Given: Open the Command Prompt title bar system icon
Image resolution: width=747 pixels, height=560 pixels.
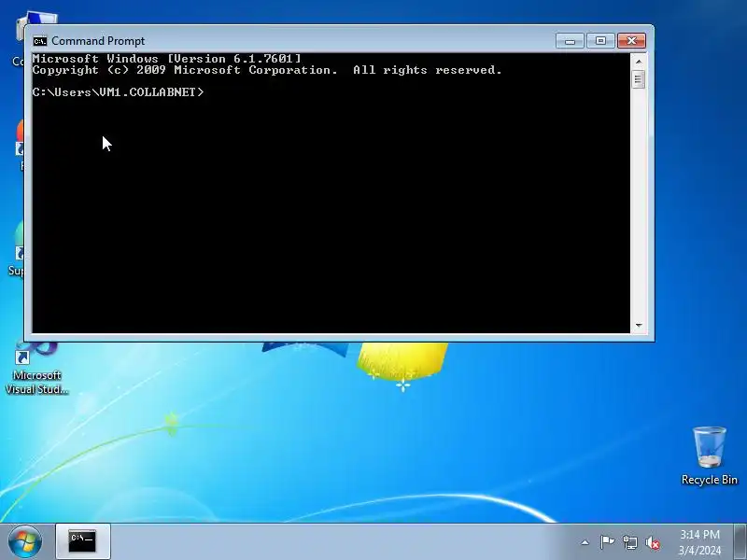Looking at the screenshot, I should coord(40,41).
